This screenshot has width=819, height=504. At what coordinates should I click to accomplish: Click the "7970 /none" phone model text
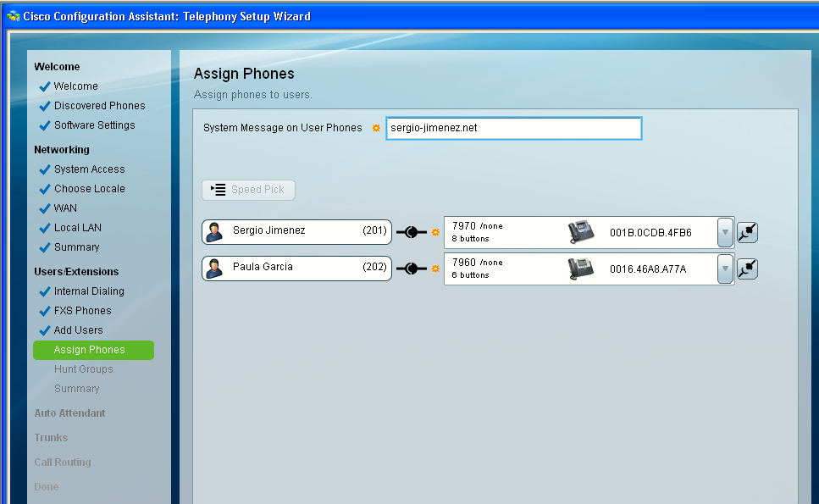[478, 225]
